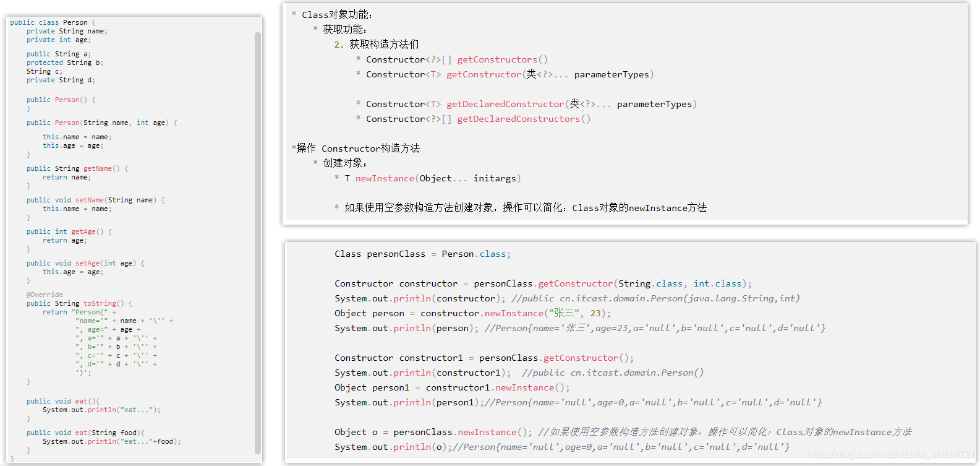Click 'public void setAge(int age)' line
The width and height of the screenshot is (980, 466).
pos(85,263)
